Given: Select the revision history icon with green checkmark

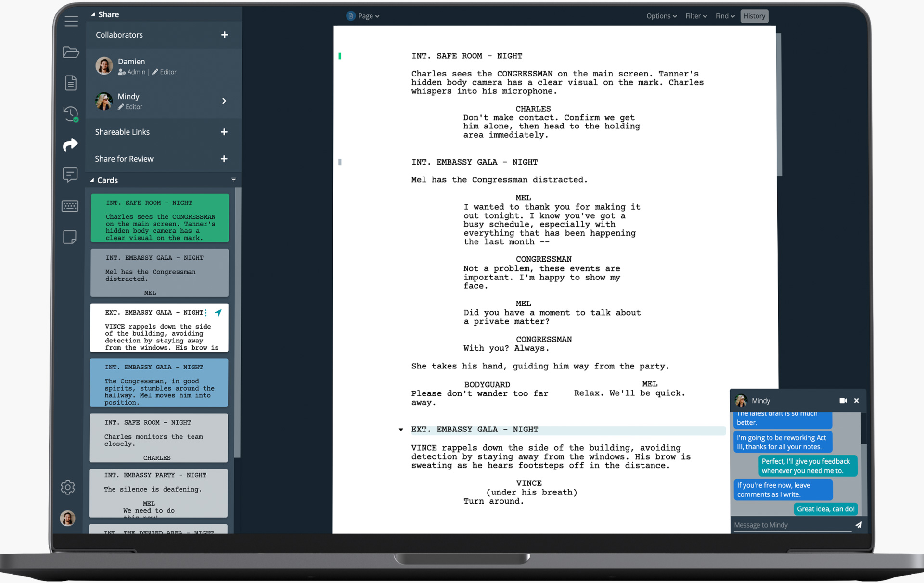Looking at the screenshot, I should click(70, 114).
